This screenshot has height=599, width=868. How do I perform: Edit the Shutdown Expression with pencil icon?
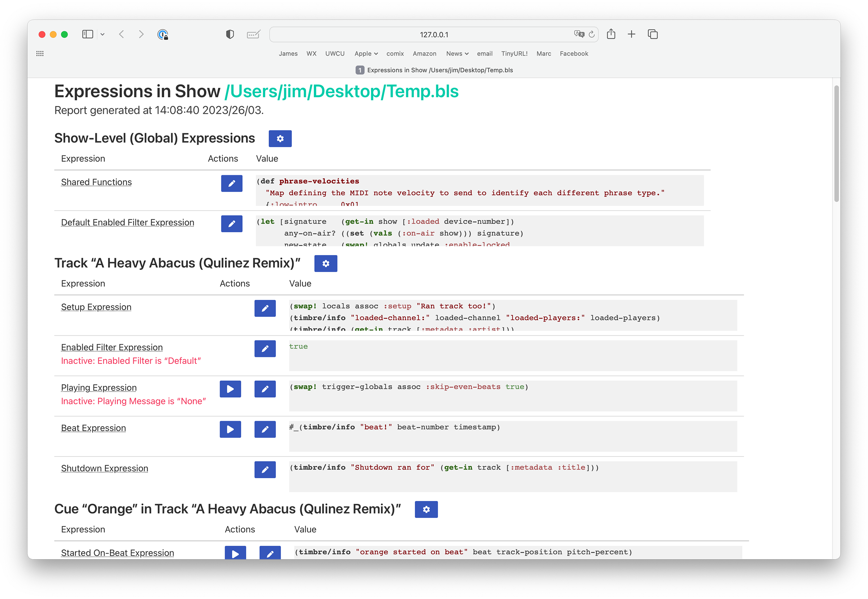(x=265, y=470)
